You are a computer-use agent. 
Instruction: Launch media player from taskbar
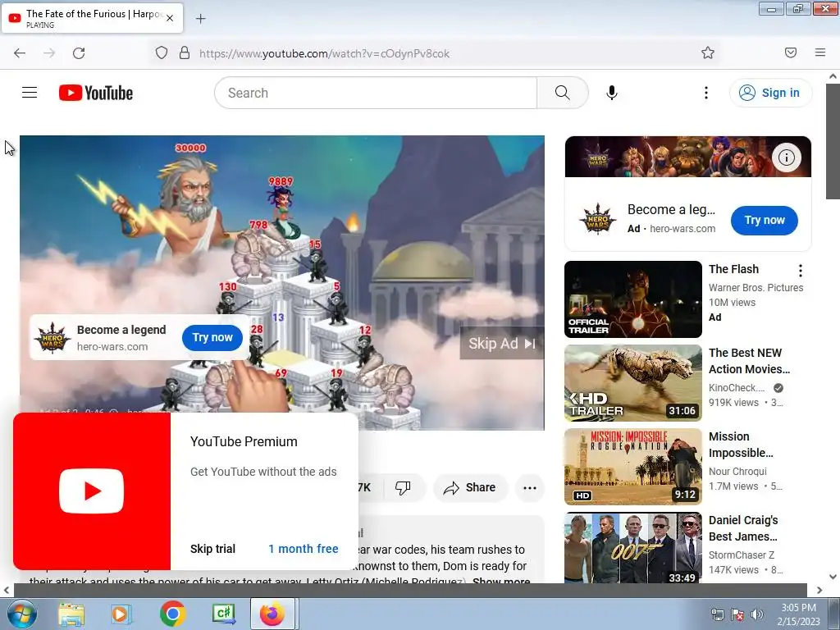120,614
